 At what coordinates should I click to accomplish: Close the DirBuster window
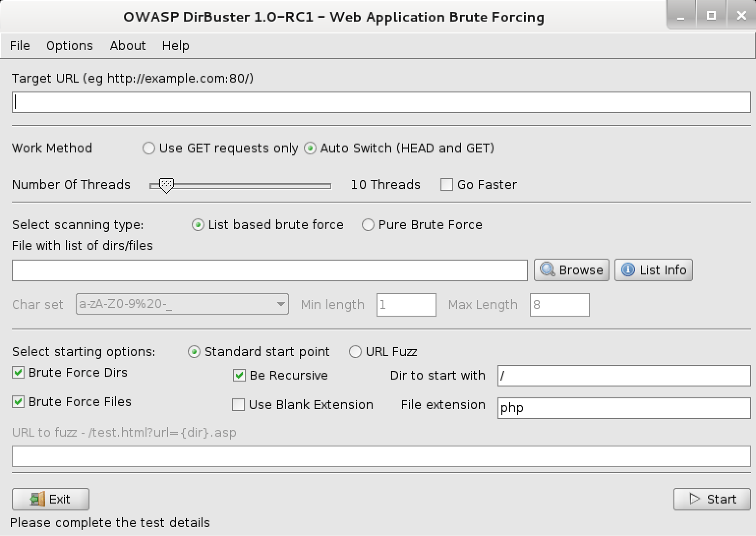click(x=741, y=16)
